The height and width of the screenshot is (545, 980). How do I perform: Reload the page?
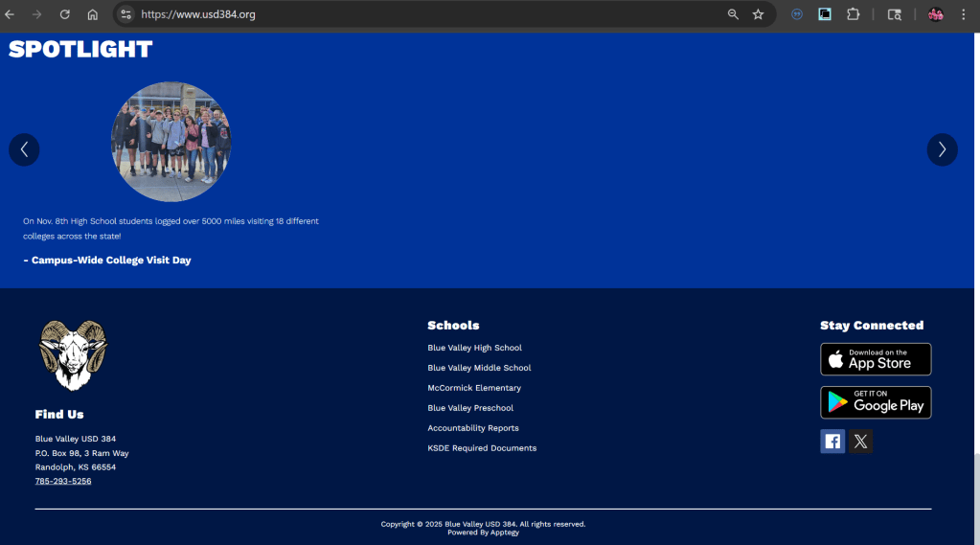pos(65,14)
